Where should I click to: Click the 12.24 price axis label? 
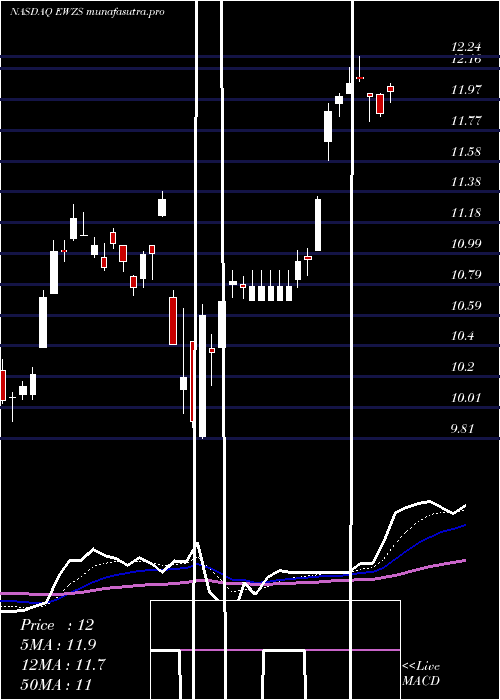466,46
